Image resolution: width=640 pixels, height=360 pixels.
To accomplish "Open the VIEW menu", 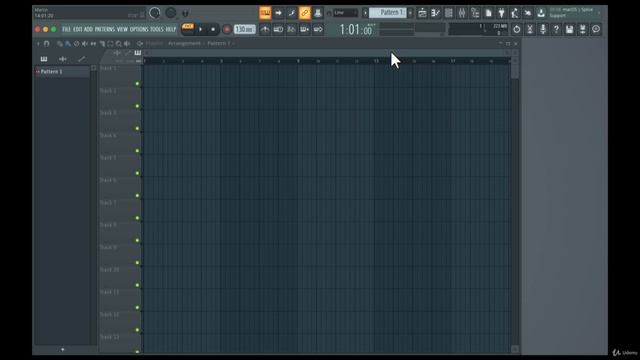I will [x=122, y=29].
